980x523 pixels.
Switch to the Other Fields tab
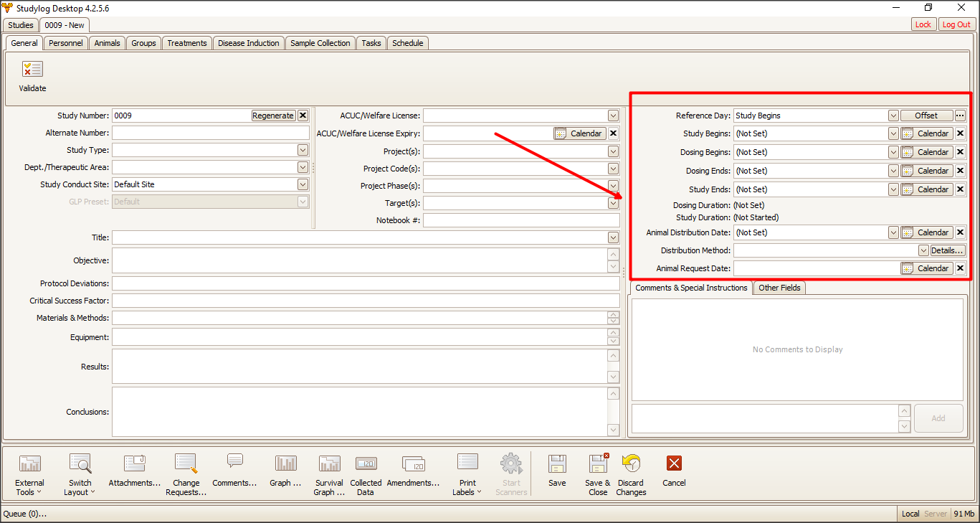pyautogui.click(x=779, y=288)
